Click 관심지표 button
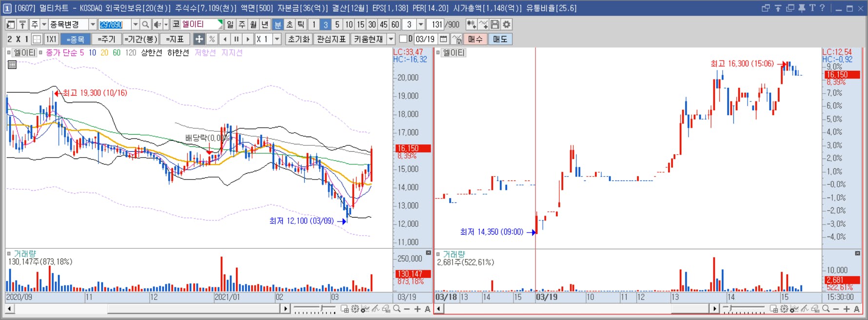Image resolution: width=868 pixels, height=320 pixels. pos(331,39)
